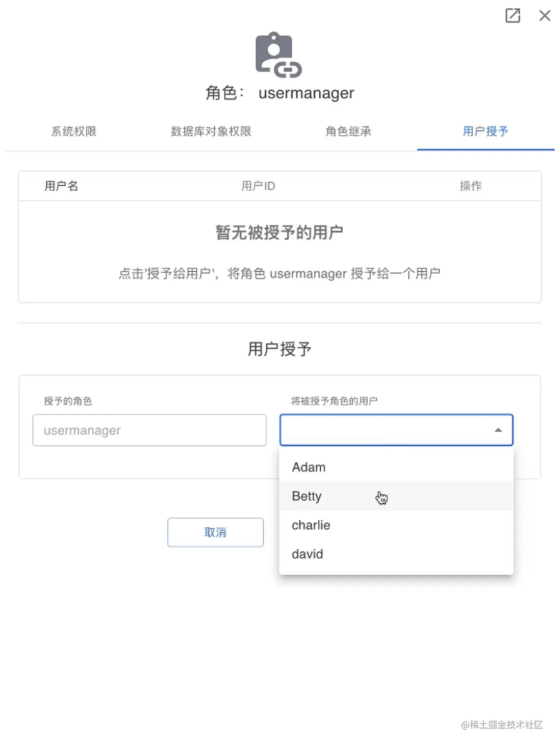
Task: Click the 操作 column header
Action: point(471,186)
